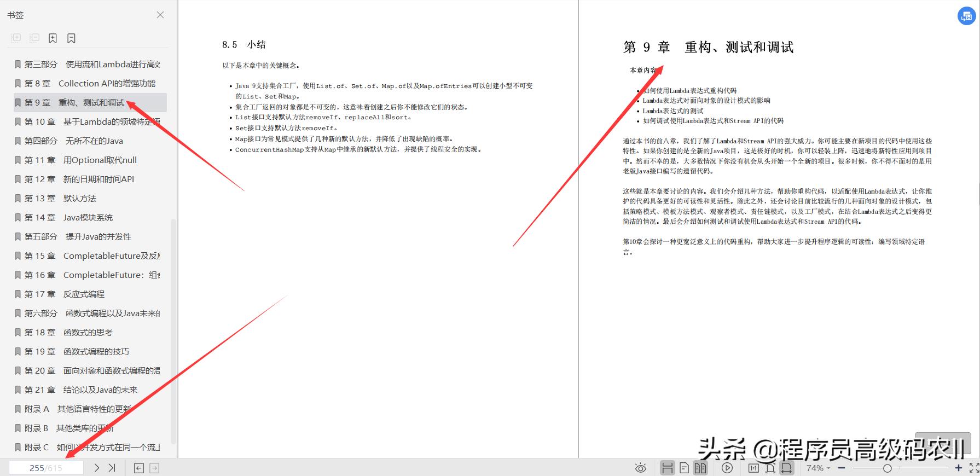Viewport: 980px width, 476px height.
Task: Open 附录 C bookmark entry
Action: point(90,448)
